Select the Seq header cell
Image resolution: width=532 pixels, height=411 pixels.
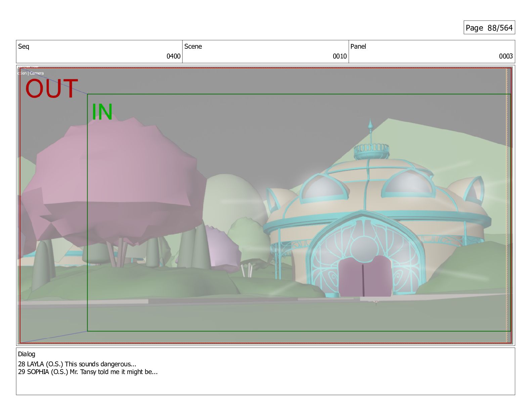pos(24,46)
